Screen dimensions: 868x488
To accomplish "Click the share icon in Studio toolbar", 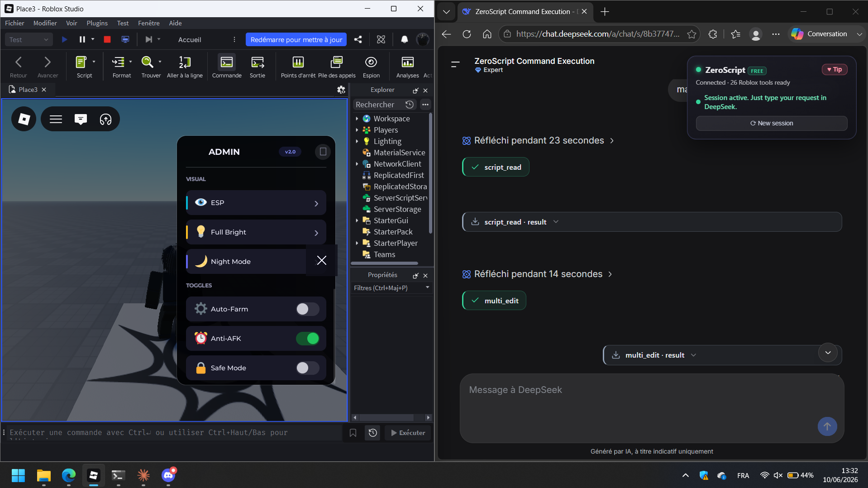I will click(358, 40).
